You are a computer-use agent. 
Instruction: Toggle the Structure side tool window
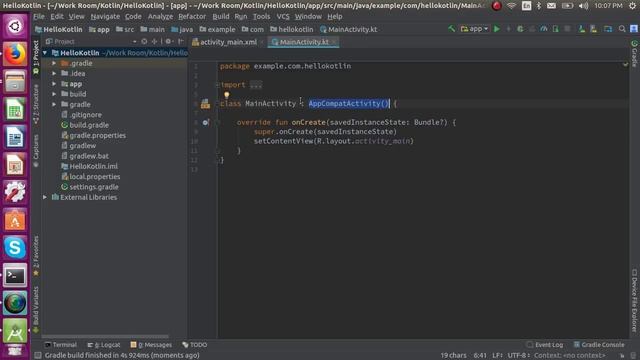pos(36,104)
